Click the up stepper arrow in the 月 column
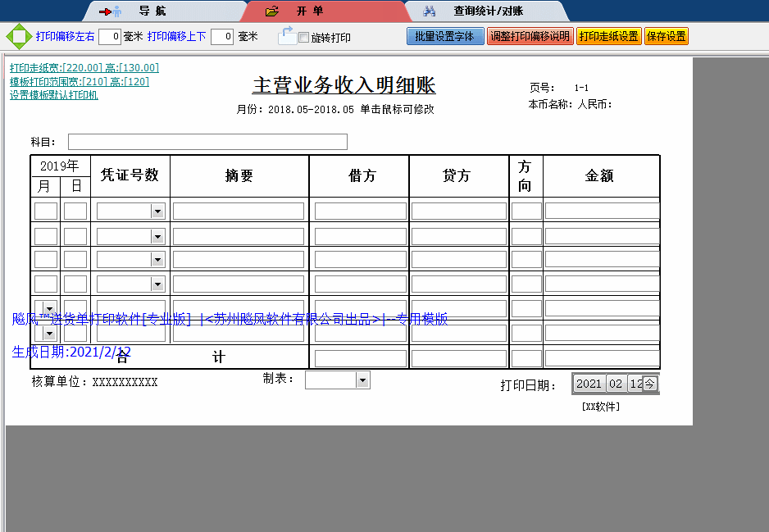This screenshot has width=769, height=532. 49,307
